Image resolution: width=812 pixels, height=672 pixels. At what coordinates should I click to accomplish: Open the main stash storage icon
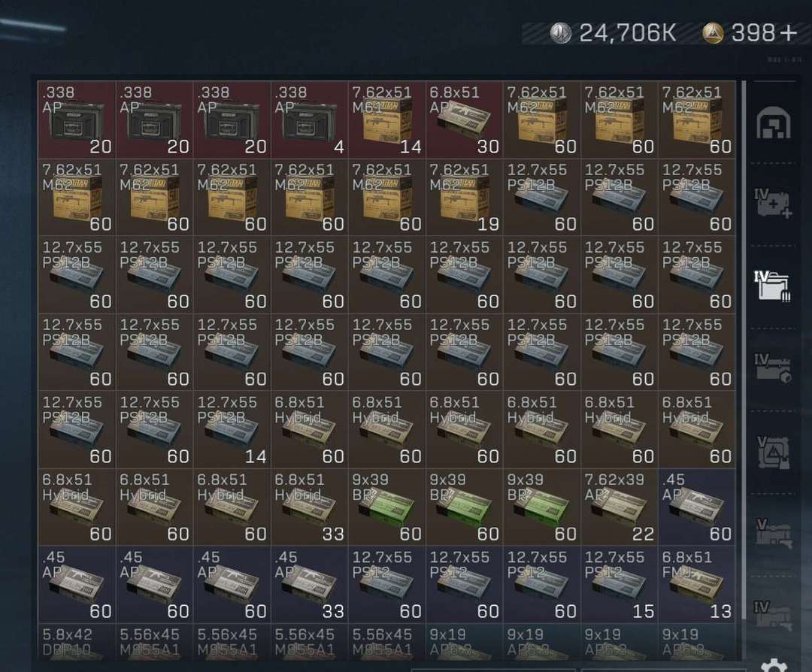[x=773, y=124]
